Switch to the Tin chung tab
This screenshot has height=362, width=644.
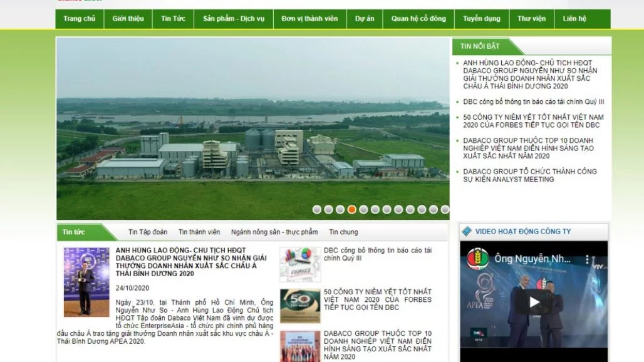(343, 232)
